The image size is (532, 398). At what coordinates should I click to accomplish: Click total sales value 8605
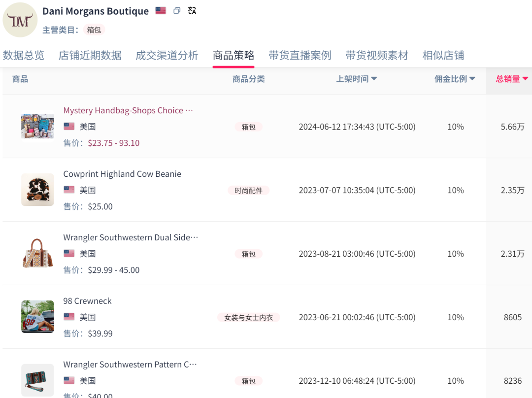click(513, 317)
